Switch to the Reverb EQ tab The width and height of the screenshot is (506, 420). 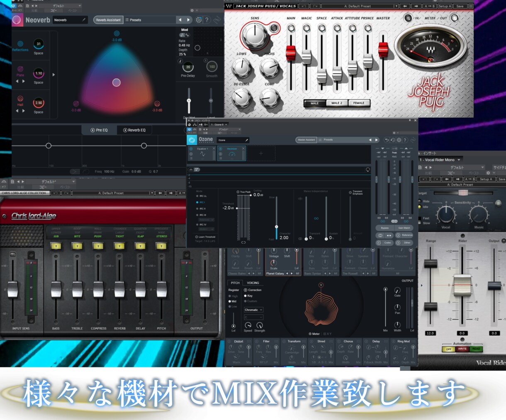point(134,130)
